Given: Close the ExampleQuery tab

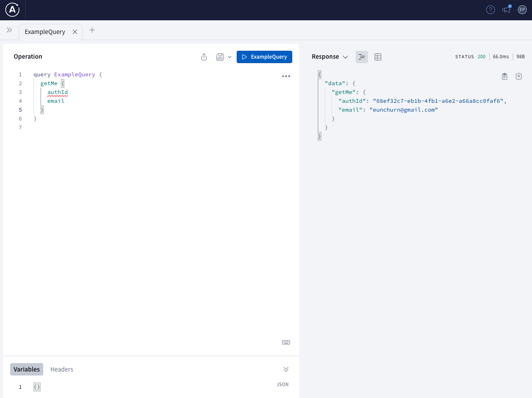Looking at the screenshot, I should click(75, 32).
